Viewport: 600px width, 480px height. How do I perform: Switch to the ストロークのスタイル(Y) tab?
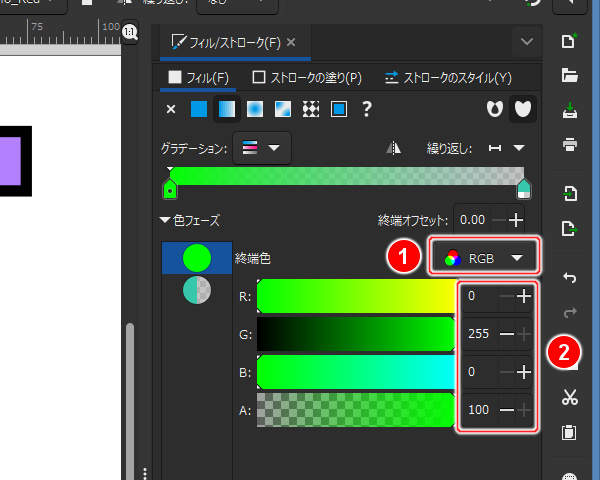click(x=448, y=77)
